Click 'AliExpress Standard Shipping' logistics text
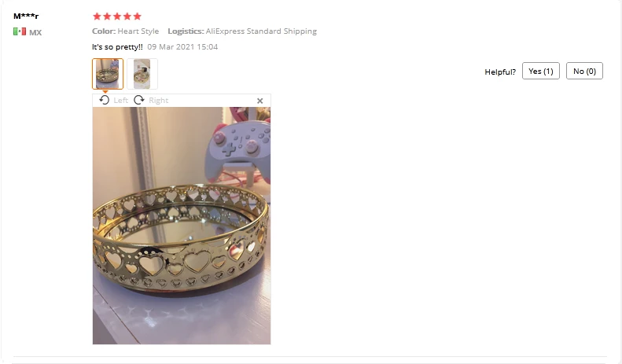Screen dimensions: 622x364 pos(261,31)
